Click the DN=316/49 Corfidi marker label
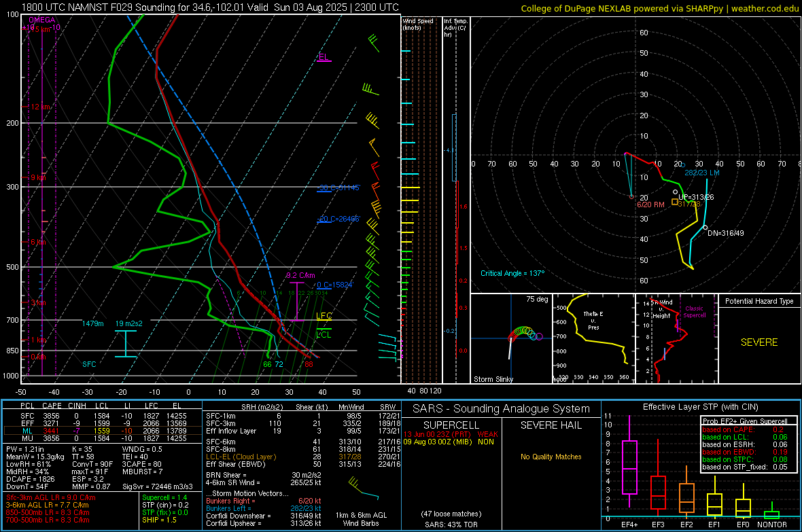The image size is (802, 532). [x=726, y=233]
